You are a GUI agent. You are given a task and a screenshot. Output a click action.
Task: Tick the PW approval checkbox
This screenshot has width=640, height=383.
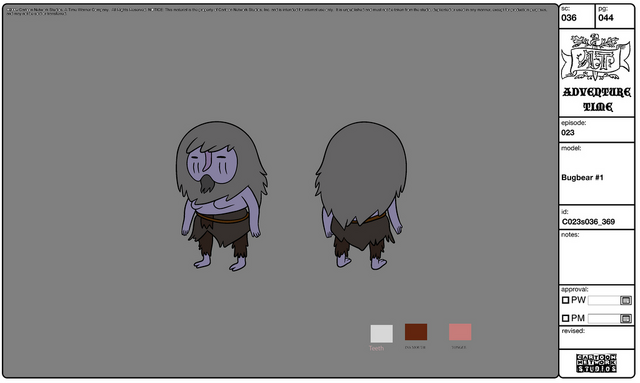565,300
